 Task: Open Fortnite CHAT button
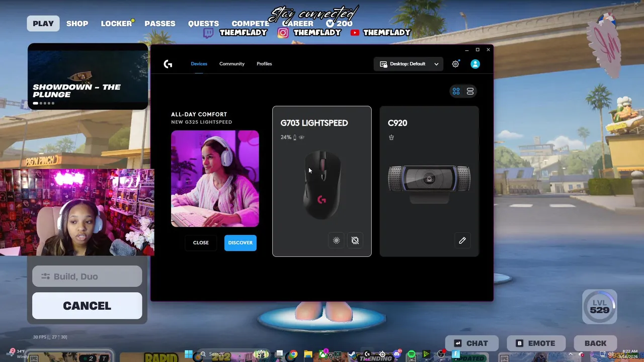point(471,343)
